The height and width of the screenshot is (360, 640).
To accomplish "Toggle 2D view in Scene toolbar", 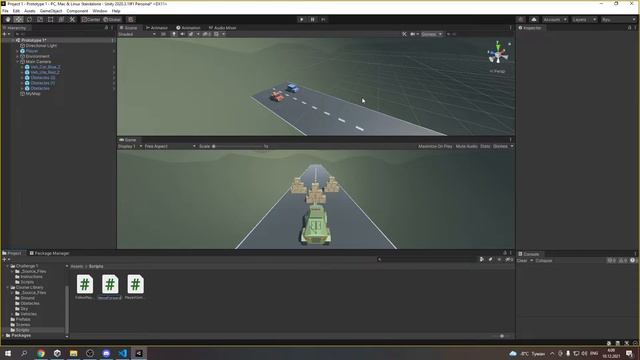I will [163, 34].
